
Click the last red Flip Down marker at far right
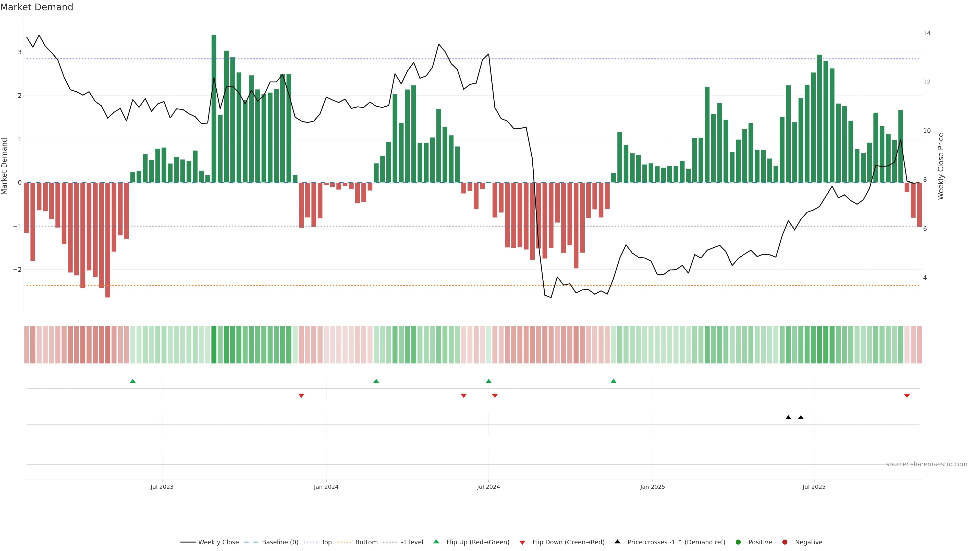pos(907,396)
